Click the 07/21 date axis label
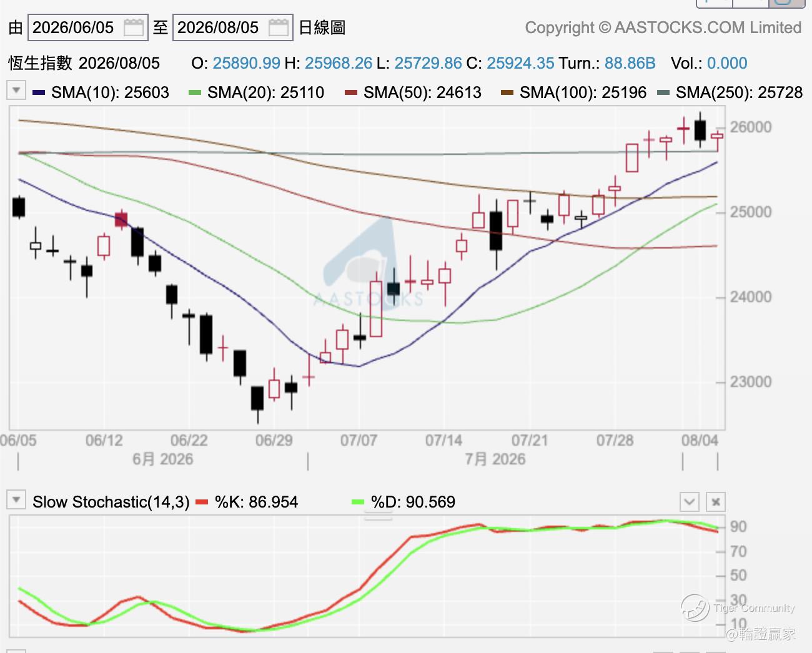Image resolution: width=812 pixels, height=653 pixels. [x=530, y=441]
